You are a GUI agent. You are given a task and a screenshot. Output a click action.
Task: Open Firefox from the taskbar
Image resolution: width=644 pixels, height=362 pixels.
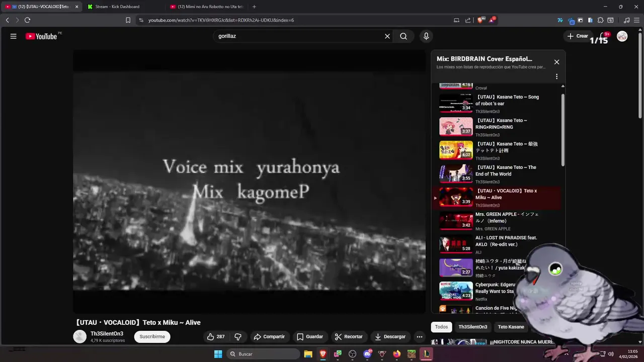click(397, 354)
